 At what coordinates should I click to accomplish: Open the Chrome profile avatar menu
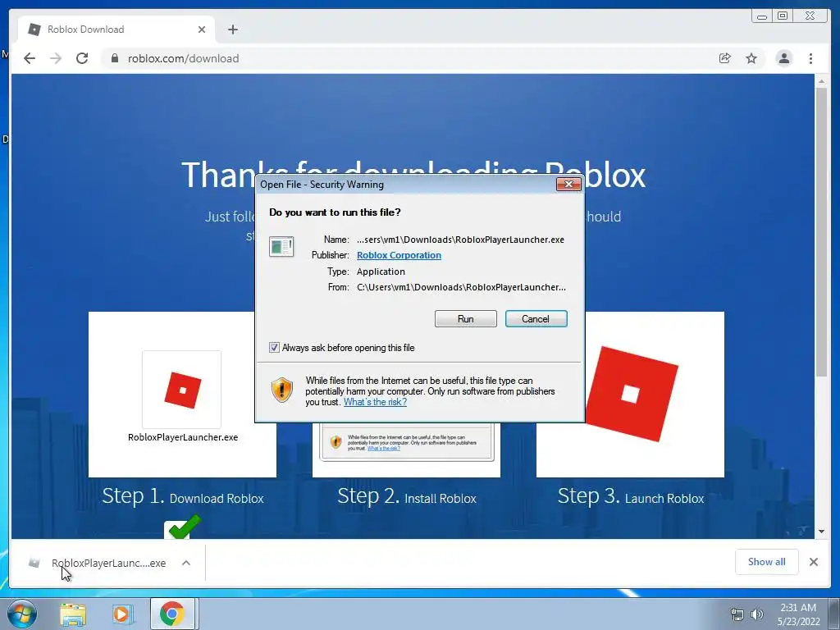(783, 58)
